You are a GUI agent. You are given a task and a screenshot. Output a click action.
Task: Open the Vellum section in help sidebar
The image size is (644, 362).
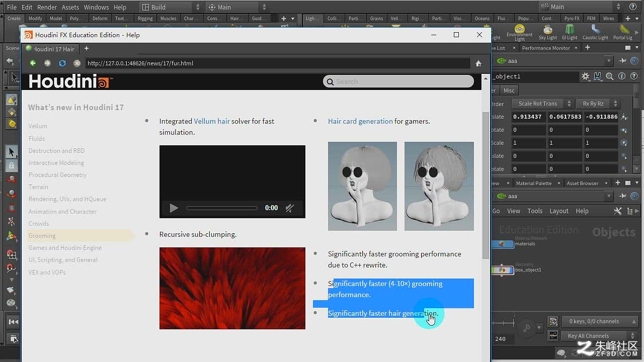pos(38,126)
